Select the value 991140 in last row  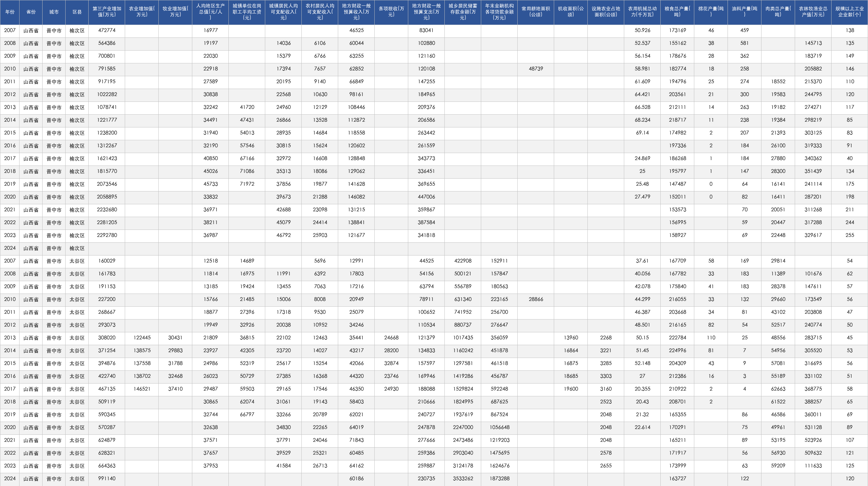[107, 479]
